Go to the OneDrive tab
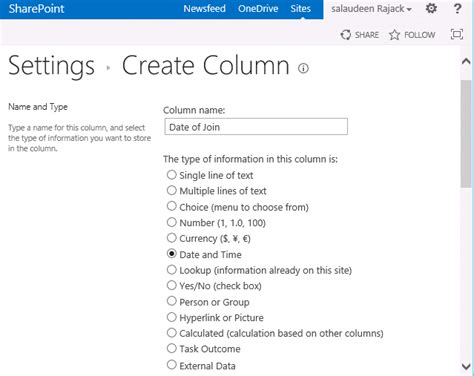This screenshot has height=376, width=474. coord(258,9)
